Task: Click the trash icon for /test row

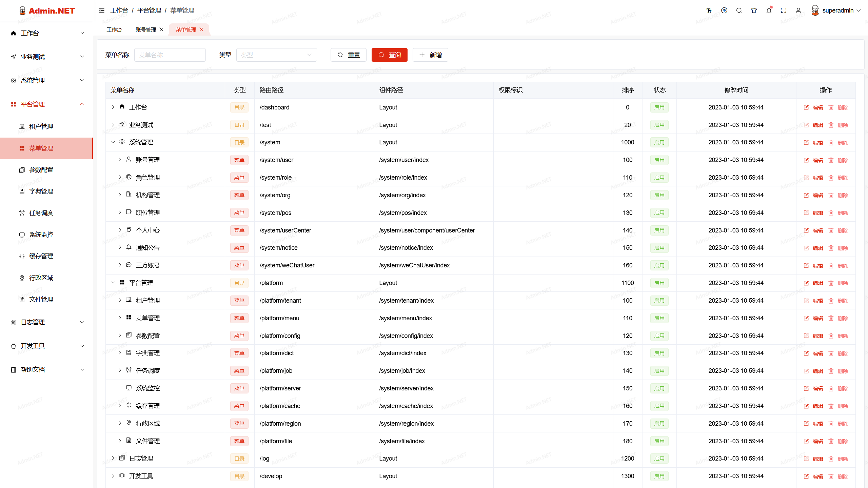Action: click(x=831, y=125)
